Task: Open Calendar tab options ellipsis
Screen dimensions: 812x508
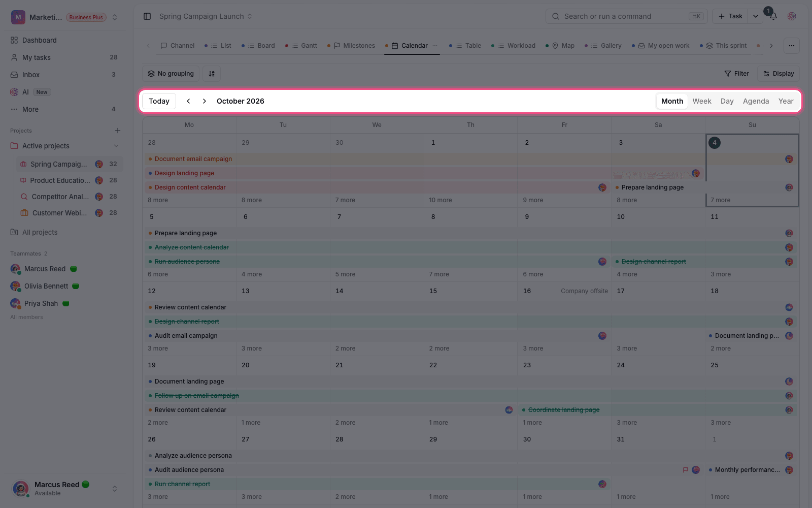Action: [x=435, y=45]
